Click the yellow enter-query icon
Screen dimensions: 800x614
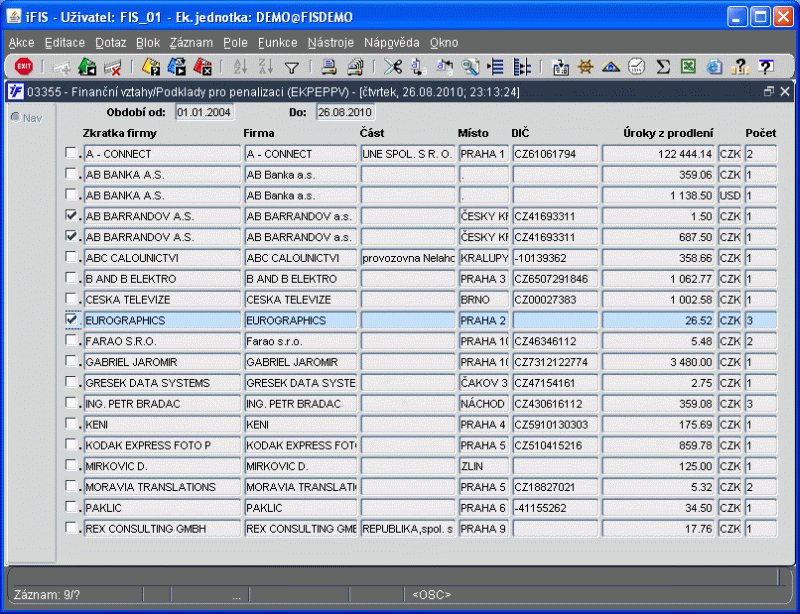click(x=151, y=66)
